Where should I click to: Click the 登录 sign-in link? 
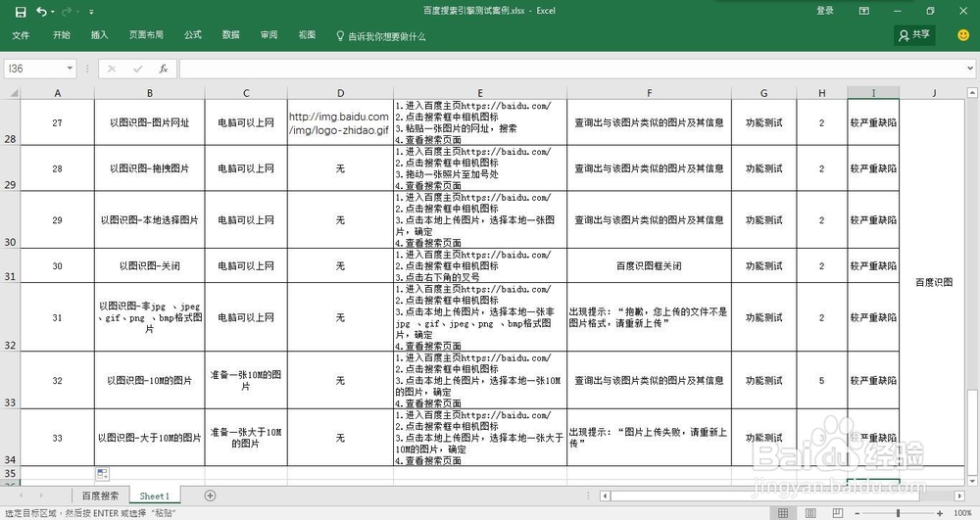825,11
